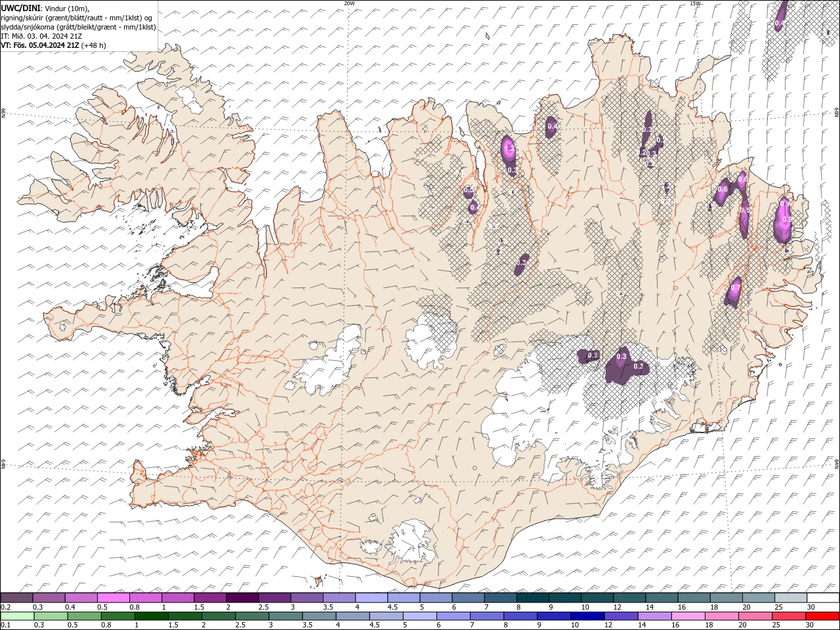Screen dimensions: 840x630
Task: Click the dark plum snow swatch between 0.2 and 0.3
Action: click(17, 598)
